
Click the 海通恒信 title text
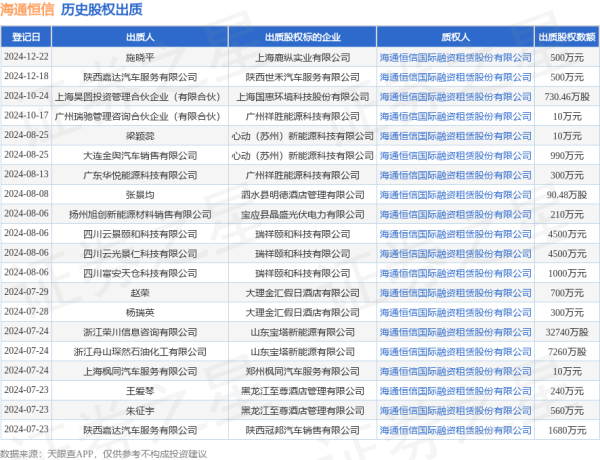[27, 10]
